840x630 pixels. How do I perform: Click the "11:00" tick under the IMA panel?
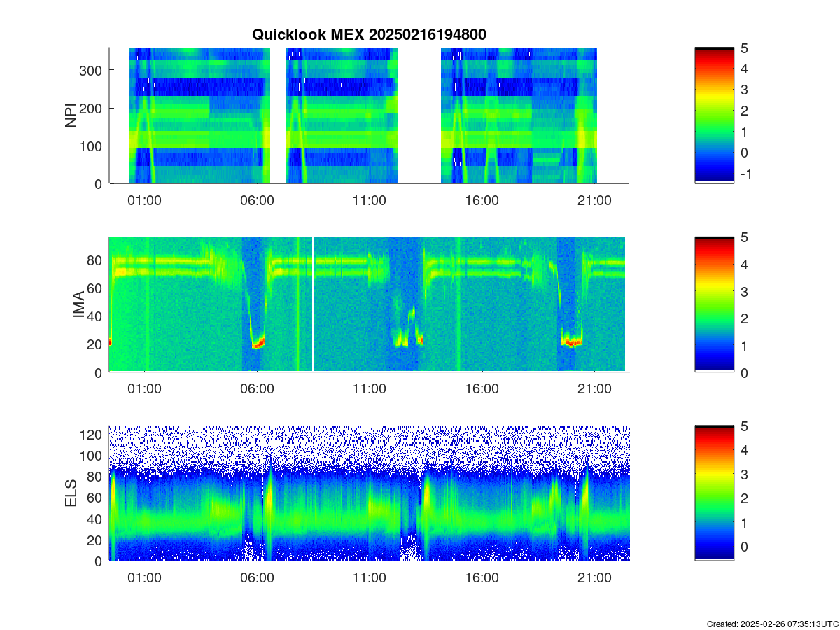point(370,388)
